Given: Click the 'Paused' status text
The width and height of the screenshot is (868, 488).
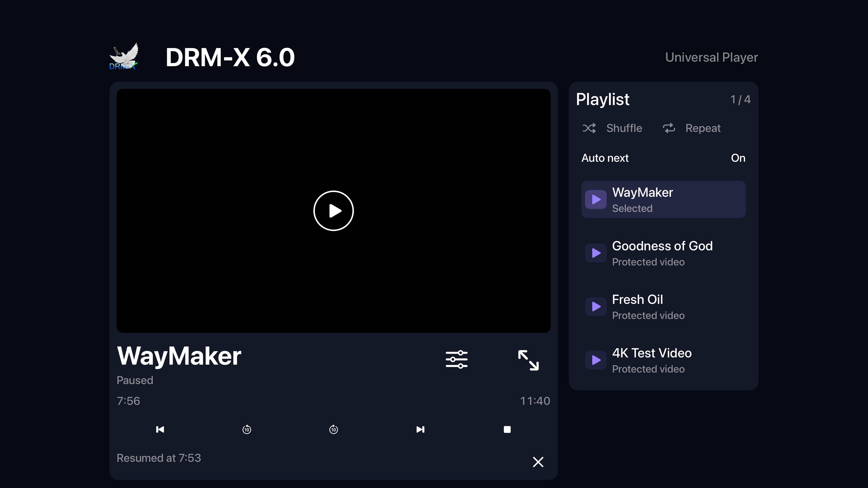Looking at the screenshot, I should click(x=135, y=380).
